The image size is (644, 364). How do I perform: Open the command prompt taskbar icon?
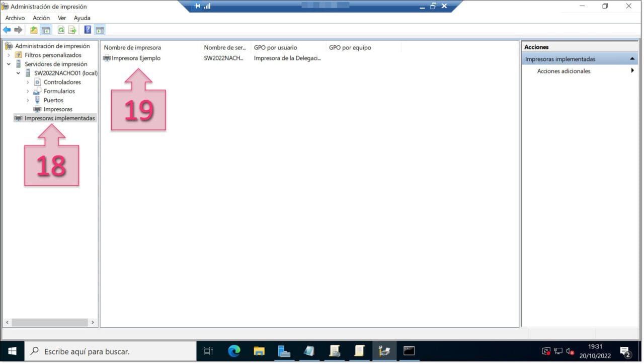[409, 351]
